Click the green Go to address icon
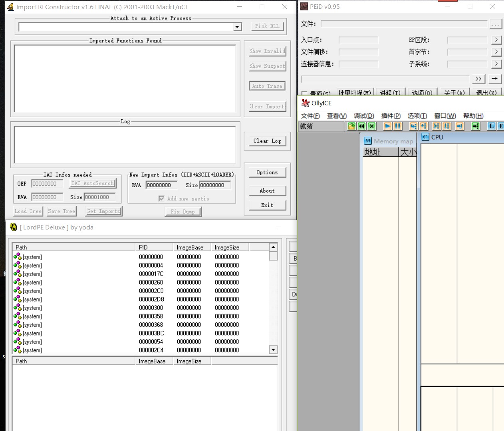 (x=475, y=126)
